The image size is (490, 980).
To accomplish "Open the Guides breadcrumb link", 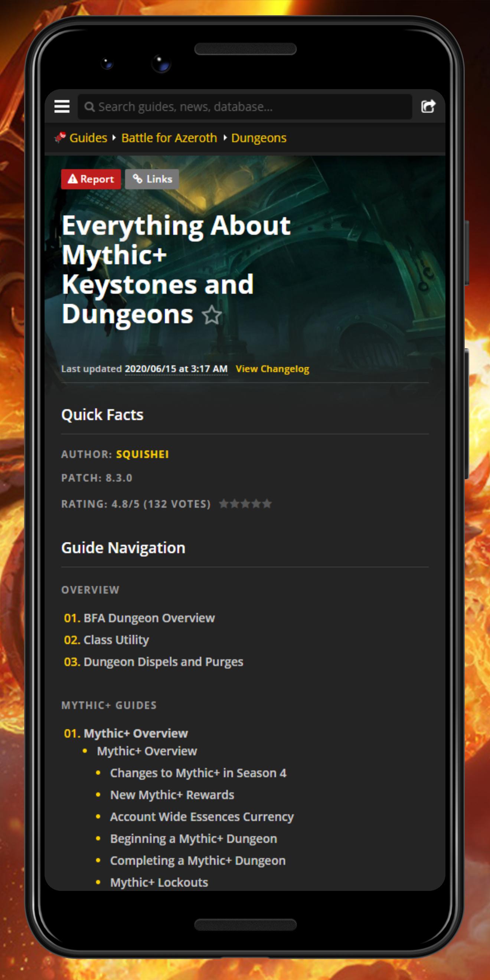I will [x=88, y=138].
